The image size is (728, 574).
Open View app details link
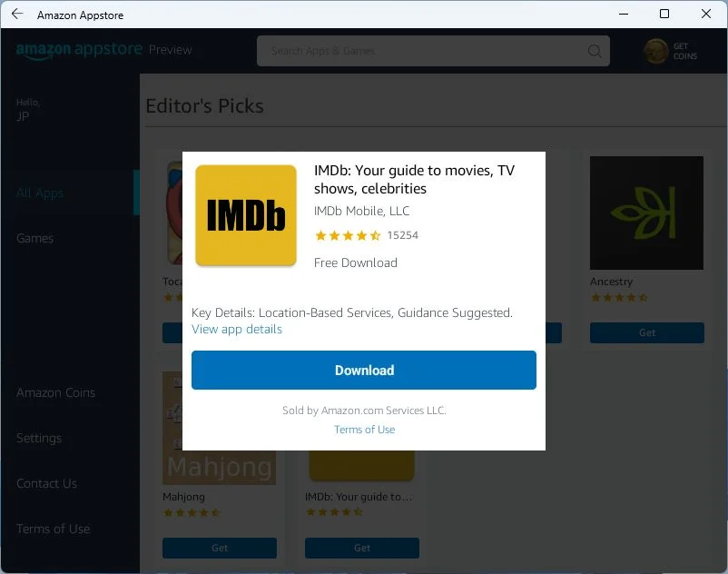(237, 330)
